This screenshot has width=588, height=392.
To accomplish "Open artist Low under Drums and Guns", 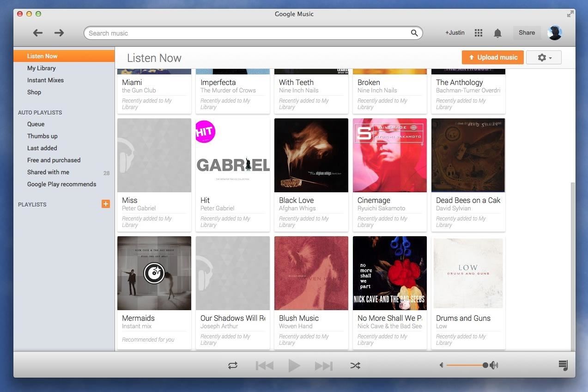I will coord(442,326).
